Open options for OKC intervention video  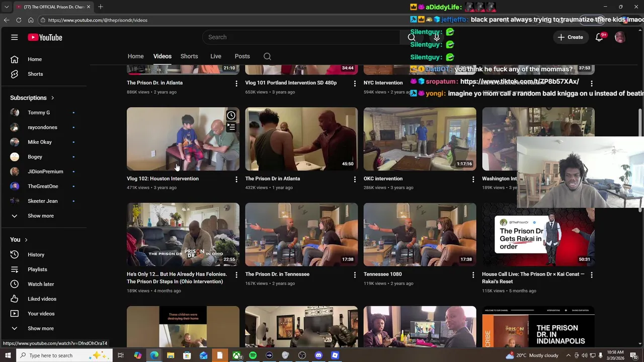pyautogui.click(x=473, y=179)
